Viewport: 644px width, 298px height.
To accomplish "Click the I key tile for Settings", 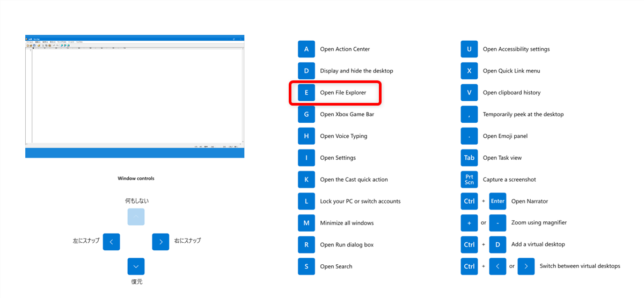I will pos(306,158).
